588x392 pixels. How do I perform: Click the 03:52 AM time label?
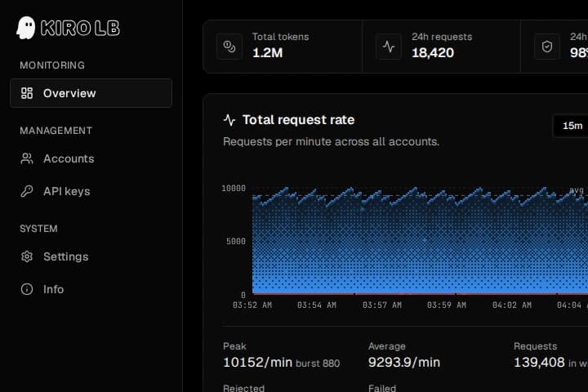[x=252, y=305]
